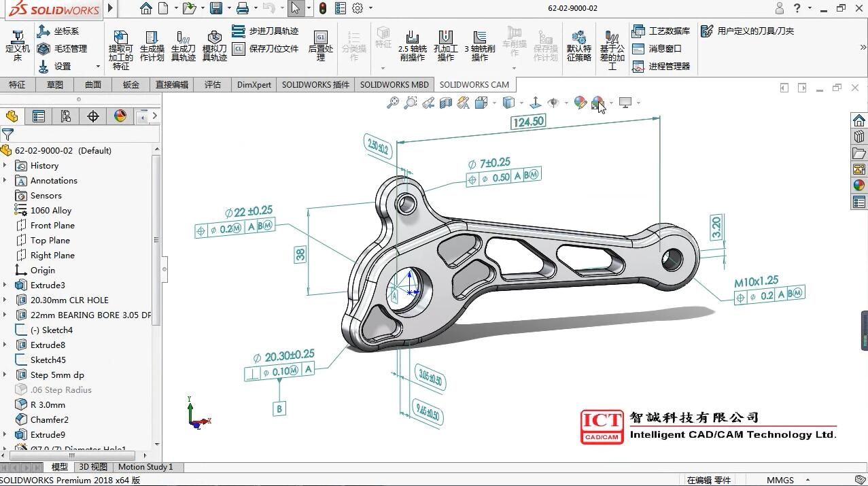
Task: Select the 1060 Alloy material item
Action: pyautogui.click(x=51, y=211)
